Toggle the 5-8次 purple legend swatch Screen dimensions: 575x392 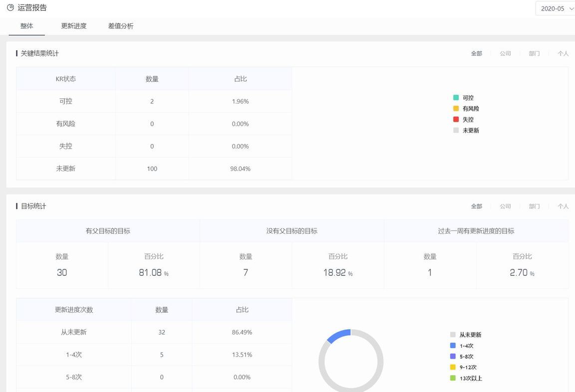(453, 356)
